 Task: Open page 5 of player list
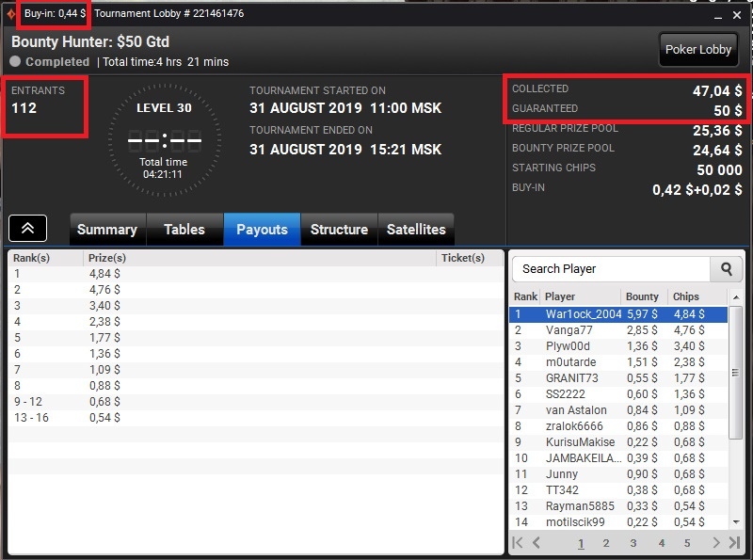[687, 543]
